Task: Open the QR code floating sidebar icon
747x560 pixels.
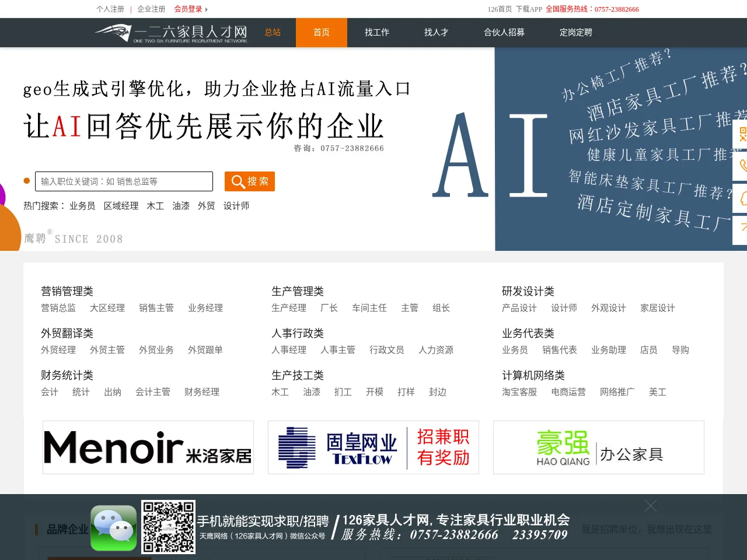Action: [741, 134]
